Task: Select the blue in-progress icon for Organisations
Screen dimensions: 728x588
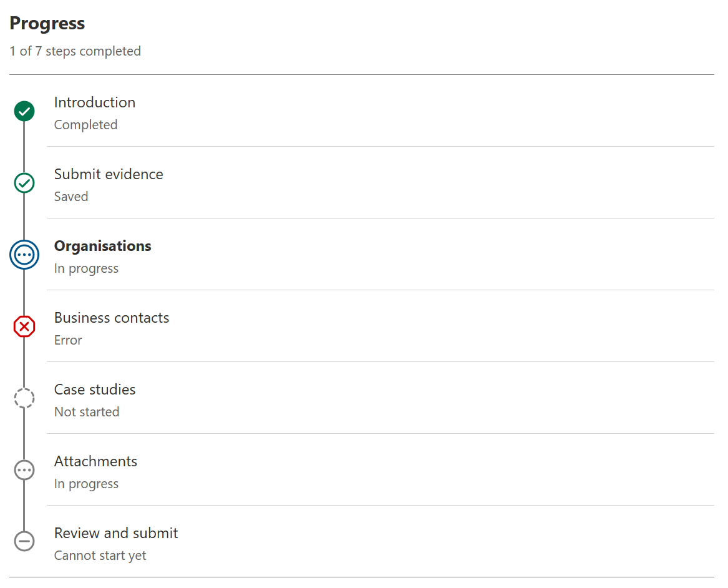Action: pyautogui.click(x=24, y=255)
